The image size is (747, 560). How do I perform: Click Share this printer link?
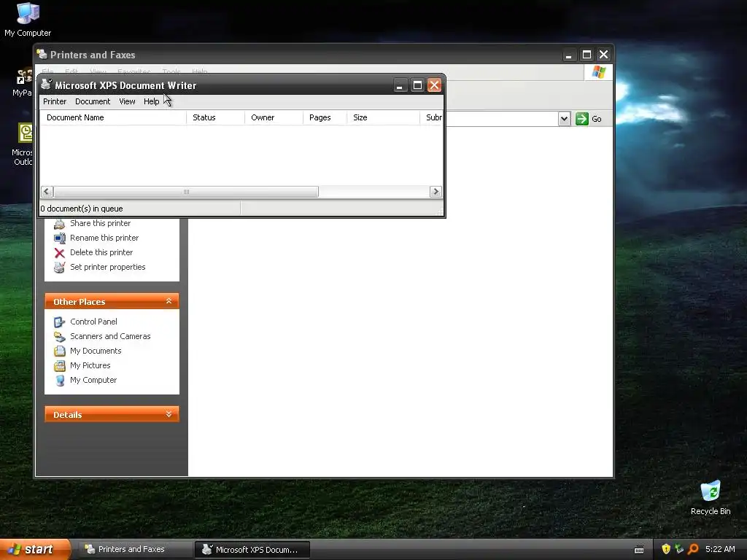(100, 223)
